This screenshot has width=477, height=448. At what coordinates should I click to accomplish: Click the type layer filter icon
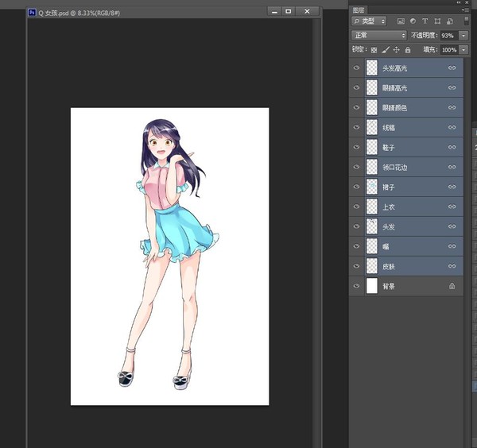tap(425, 21)
